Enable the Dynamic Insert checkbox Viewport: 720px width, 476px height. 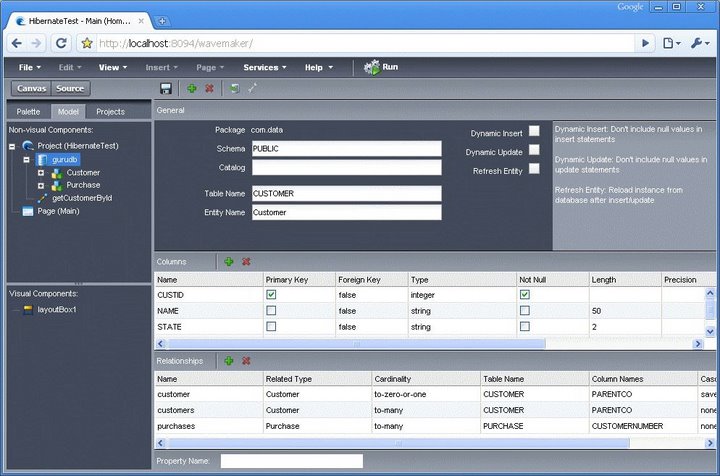(x=534, y=131)
